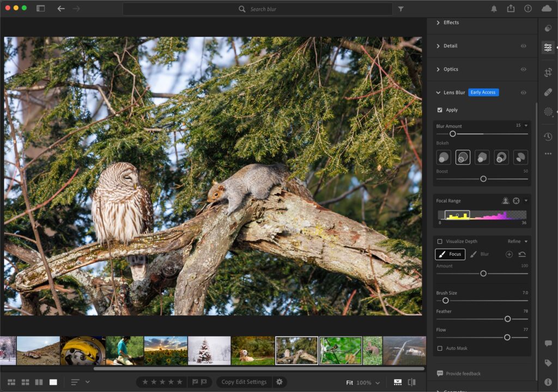Select the Blur brush button
Image resolution: width=558 pixels, height=392 pixels.
pyautogui.click(x=480, y=254)
